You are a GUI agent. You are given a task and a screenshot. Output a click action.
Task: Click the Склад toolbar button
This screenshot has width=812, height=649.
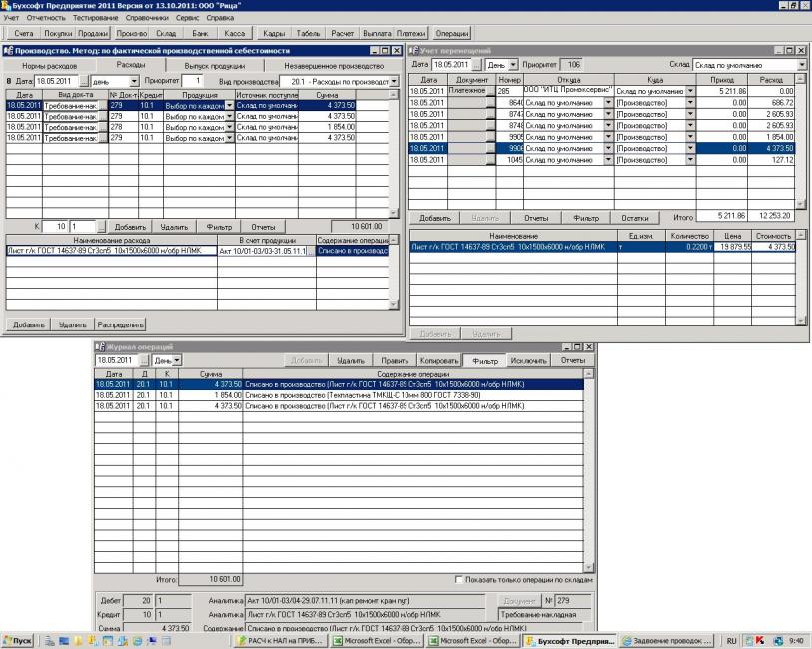pos(165,34)
